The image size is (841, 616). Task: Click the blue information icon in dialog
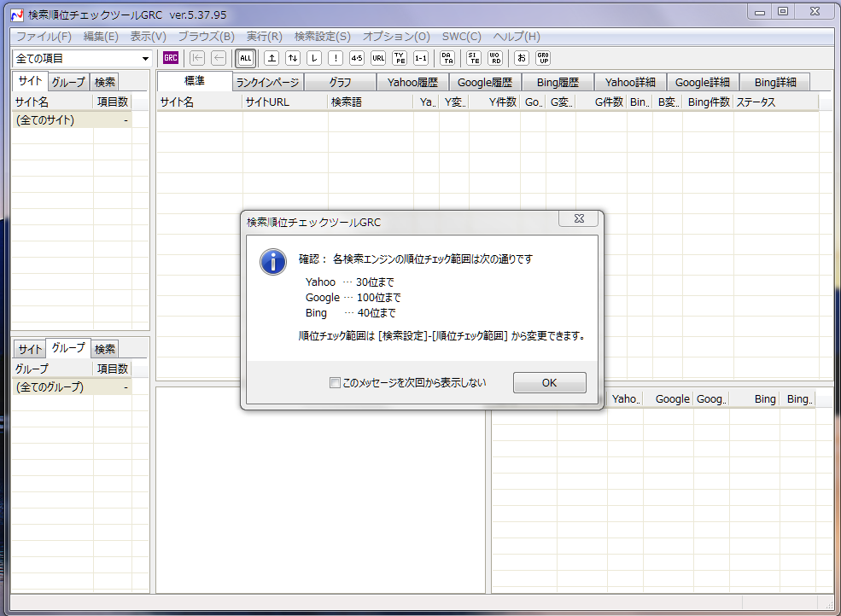coord(273,262)
